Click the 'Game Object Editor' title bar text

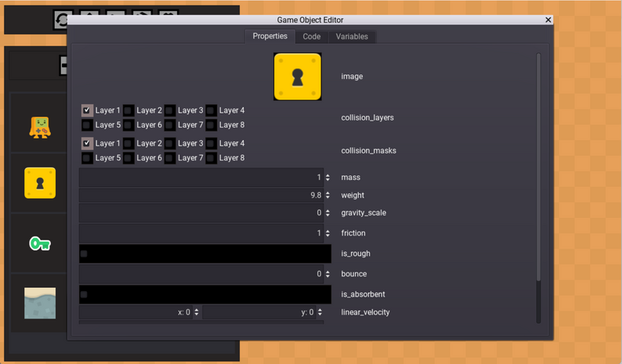(x=310, y=20)
